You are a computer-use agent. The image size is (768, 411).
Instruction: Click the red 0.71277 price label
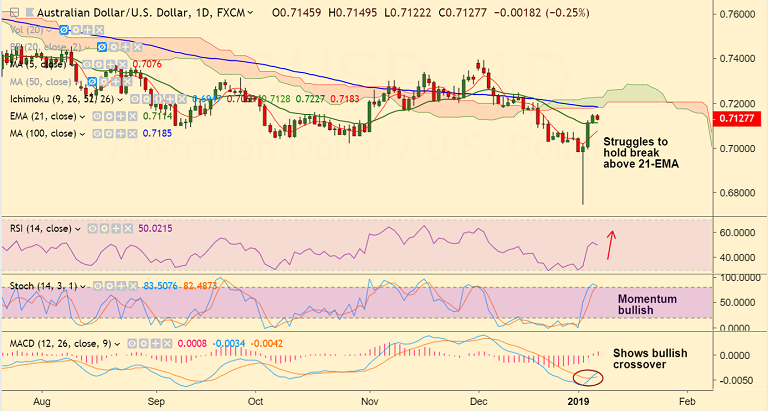pyautogui.click(x=737, y=119)
